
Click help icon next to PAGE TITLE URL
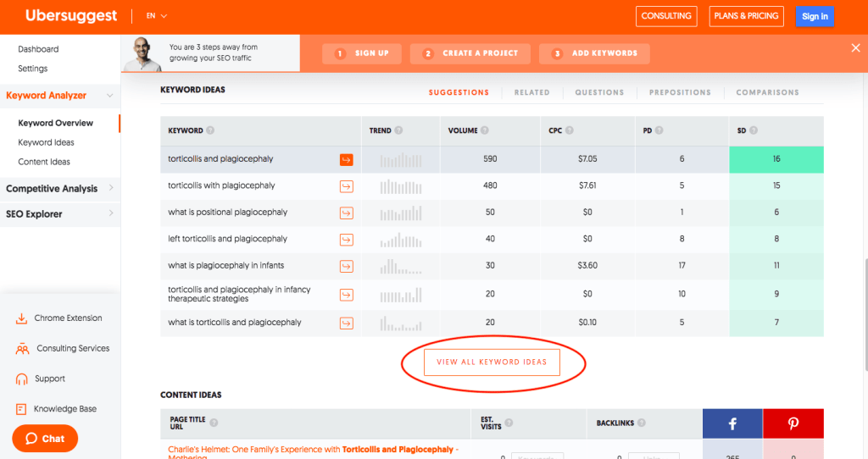tap(214, 423)
